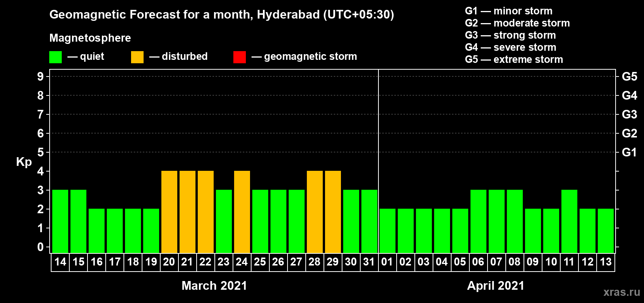The height and width of the screenshot is (303, 644).
Task: Click date label 09 in April
Action: [533, 262]
